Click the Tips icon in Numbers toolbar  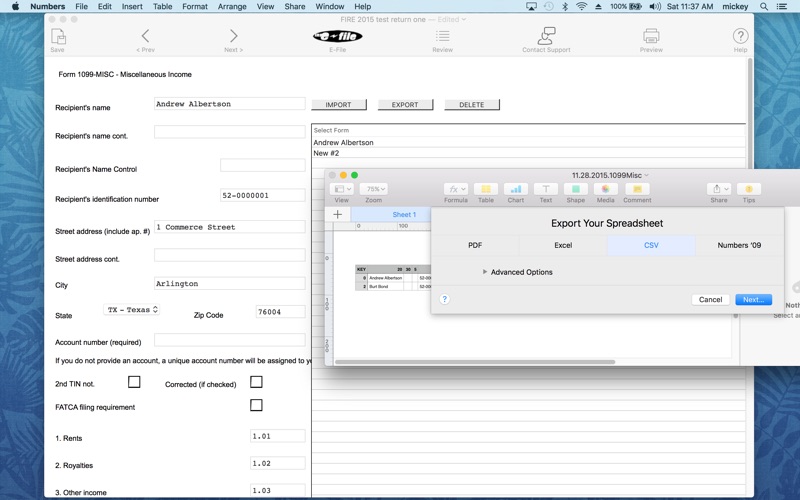(749, 189)
